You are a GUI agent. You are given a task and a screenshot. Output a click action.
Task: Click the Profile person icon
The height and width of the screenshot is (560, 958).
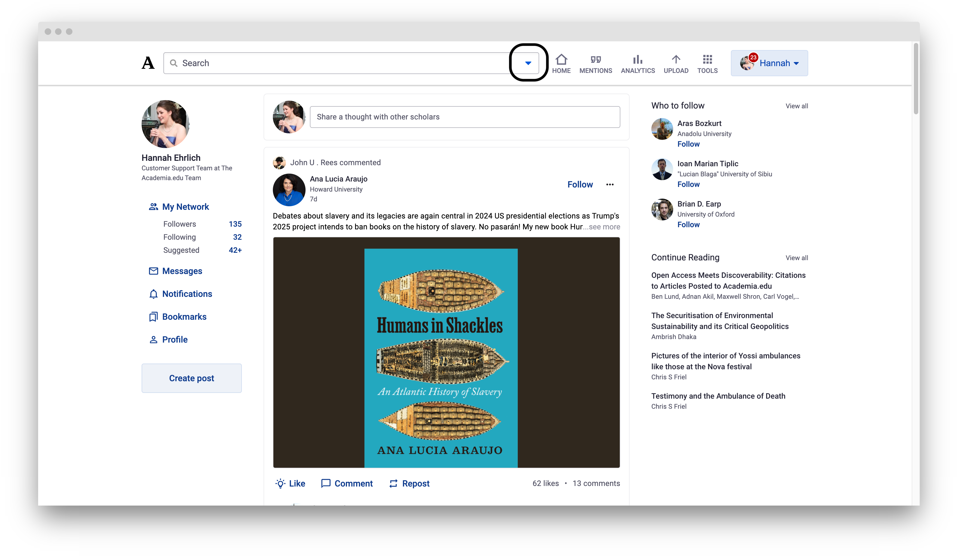coord(153,340)
